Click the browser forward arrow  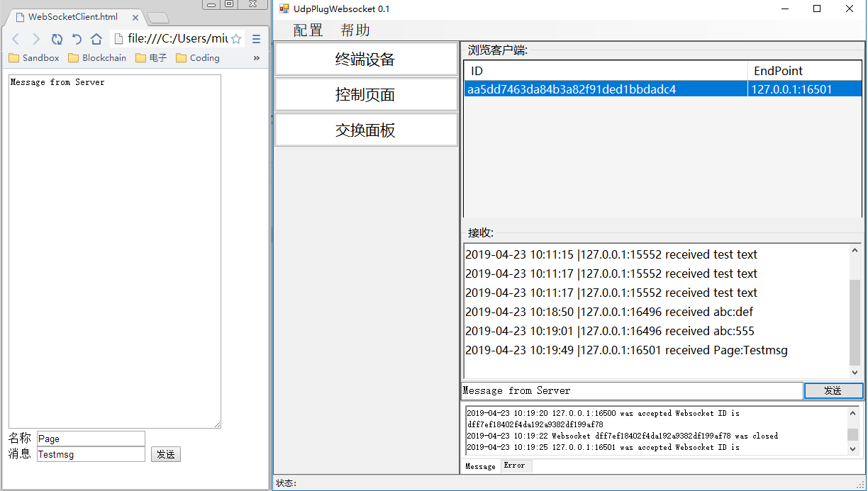coord(35,39)
